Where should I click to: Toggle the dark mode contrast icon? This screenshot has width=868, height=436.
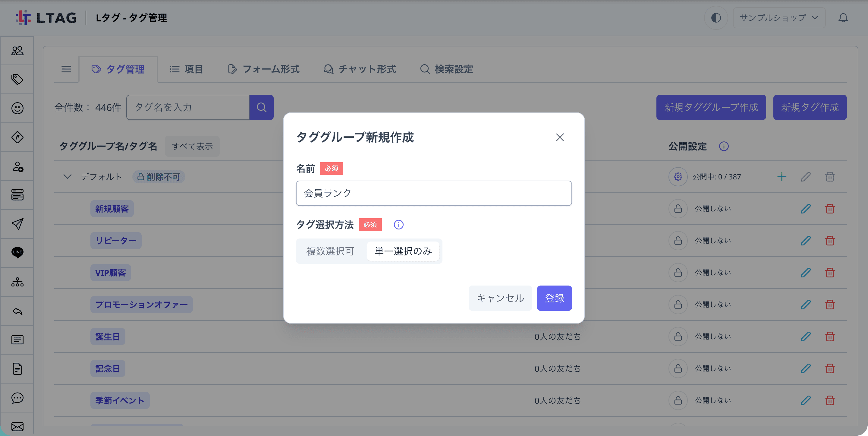(x=716, y=18)
